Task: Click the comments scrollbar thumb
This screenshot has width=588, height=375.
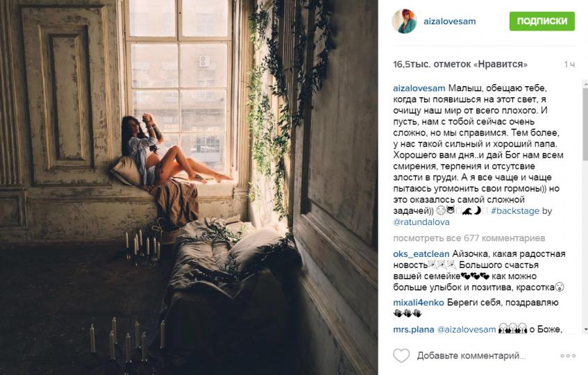Action: [585, 124]
